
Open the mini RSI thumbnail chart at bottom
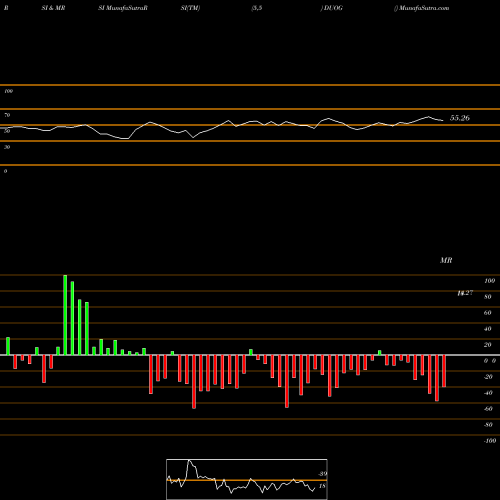click(247, 479)
